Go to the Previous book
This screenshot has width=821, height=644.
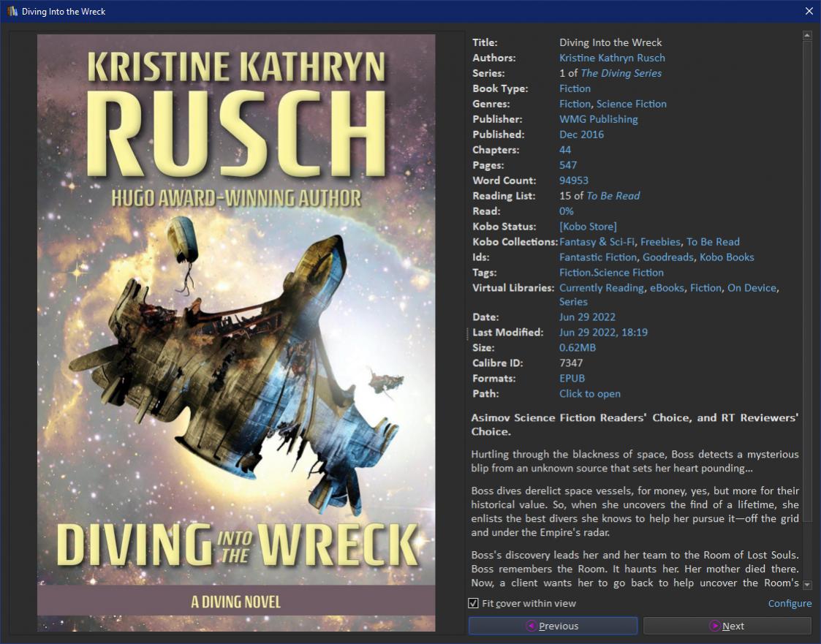click(553, 626)
